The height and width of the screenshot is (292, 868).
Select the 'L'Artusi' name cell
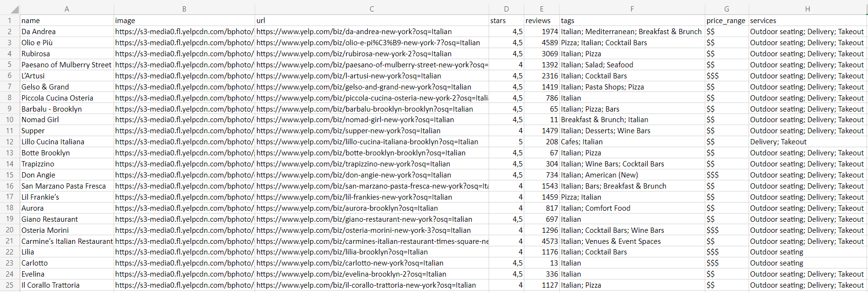[66, 76]
